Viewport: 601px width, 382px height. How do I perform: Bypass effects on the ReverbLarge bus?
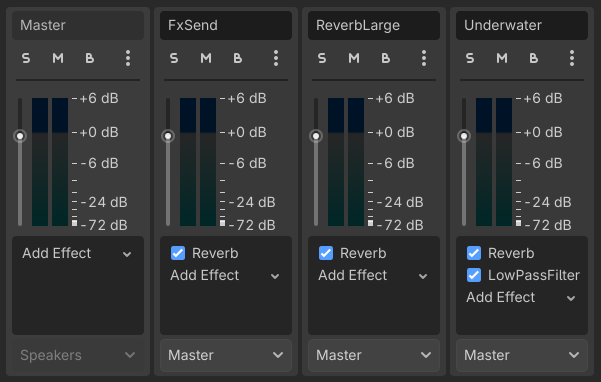pos(386,58)
